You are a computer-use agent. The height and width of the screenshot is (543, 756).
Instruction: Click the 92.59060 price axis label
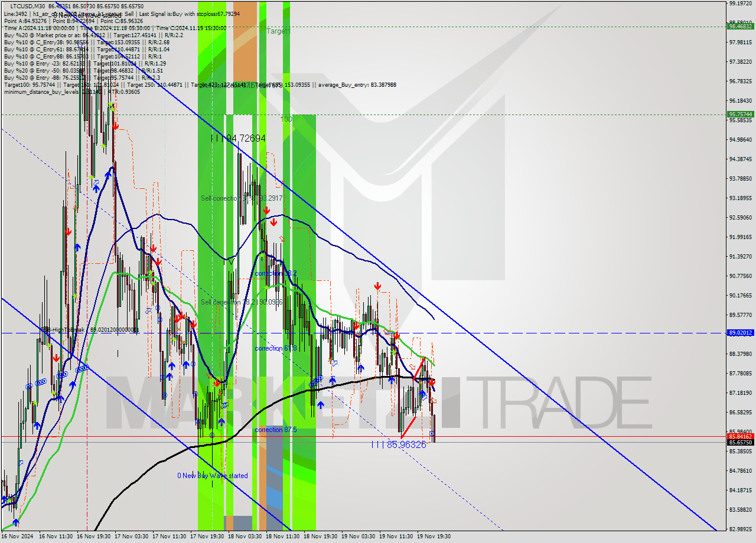coord(740,217)
